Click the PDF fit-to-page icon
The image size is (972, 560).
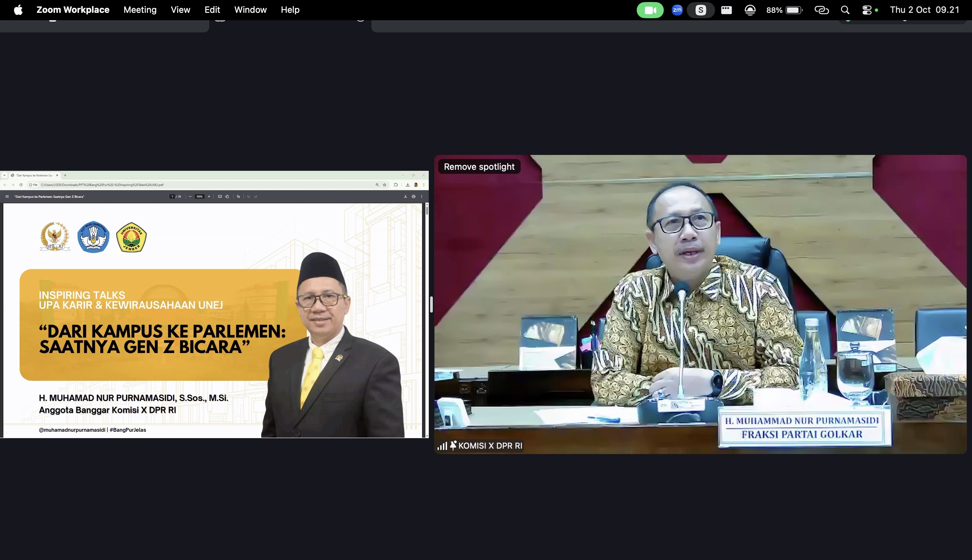pos(220,196)
